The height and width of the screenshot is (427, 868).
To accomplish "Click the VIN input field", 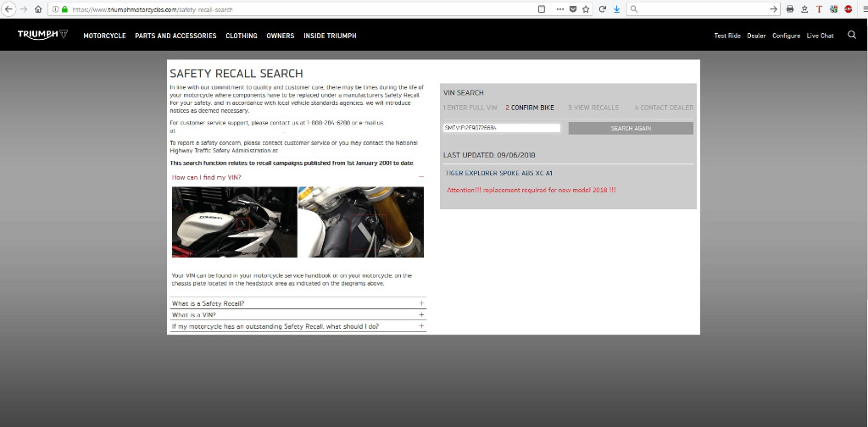I will pos(502,128).
